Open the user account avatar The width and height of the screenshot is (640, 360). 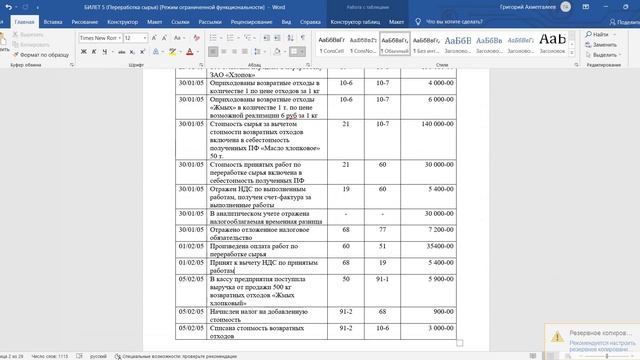[566, 7]
